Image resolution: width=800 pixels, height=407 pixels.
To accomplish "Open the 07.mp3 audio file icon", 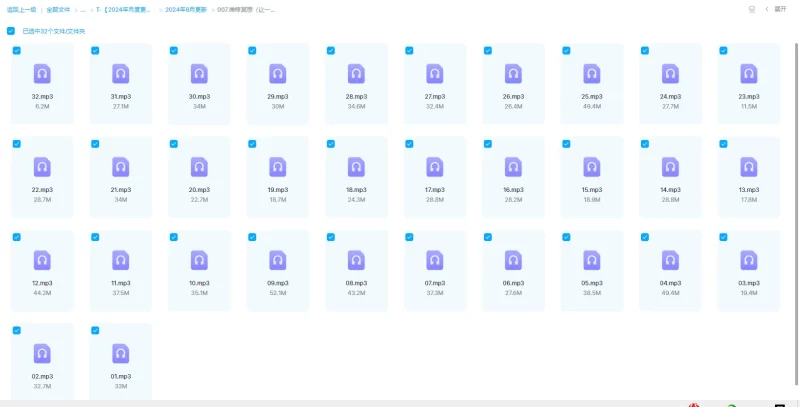I will (x=434, y=260).
